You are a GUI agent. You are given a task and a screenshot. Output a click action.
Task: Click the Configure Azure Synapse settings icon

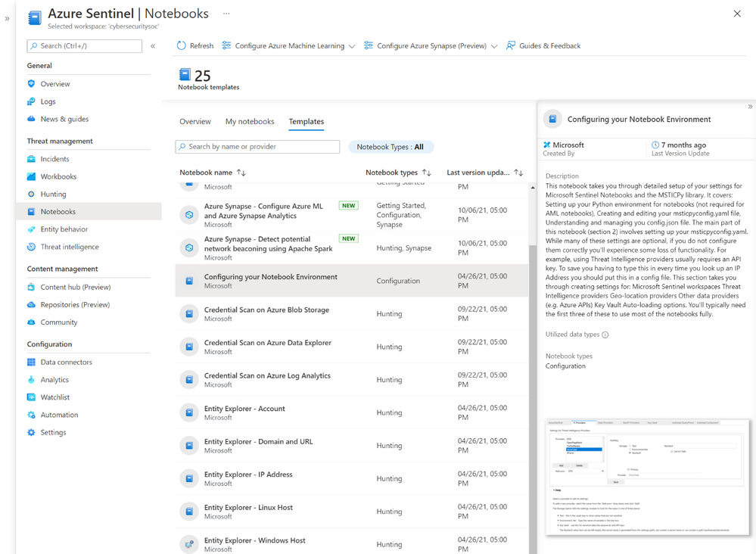pyautogui.click(x=369, y=46)
